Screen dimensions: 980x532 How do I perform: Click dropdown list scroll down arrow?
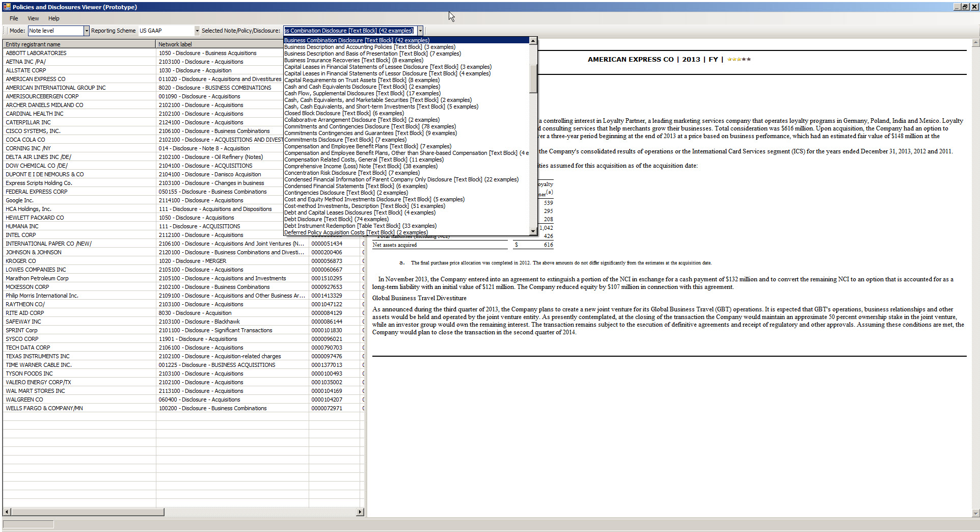pyautogui.click(x=533, y=231)
